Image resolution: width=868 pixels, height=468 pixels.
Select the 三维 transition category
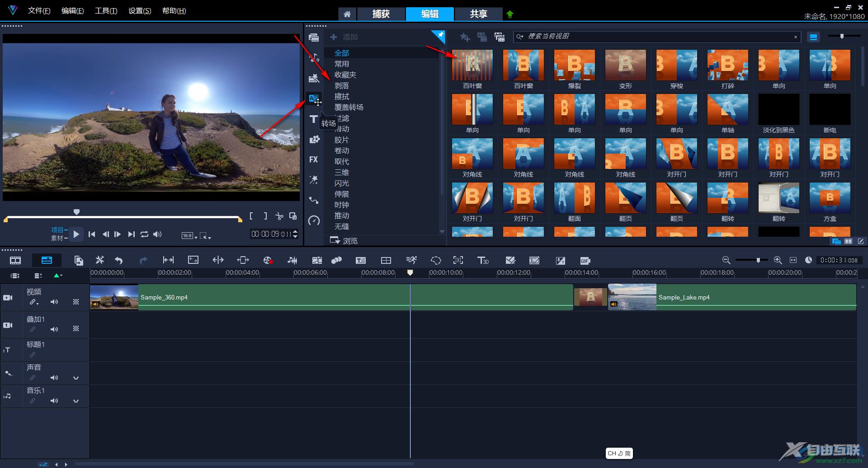click(342, 172)
